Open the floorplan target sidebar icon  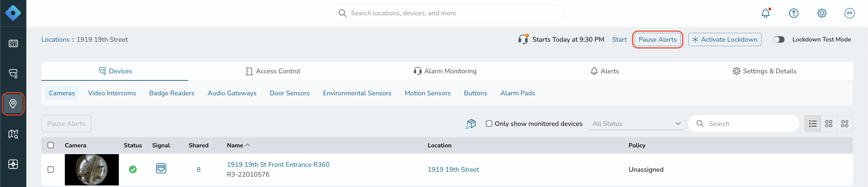[13, 164]
